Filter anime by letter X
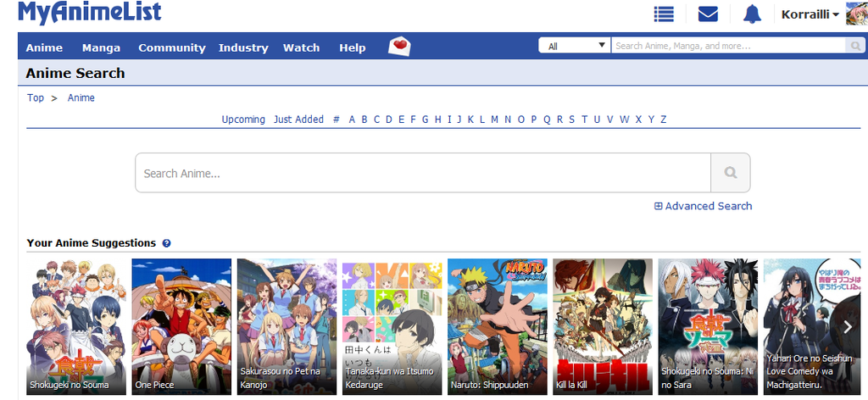Image resolution: width=868 pixels, height=400 pixels. (x=638, y=119)
